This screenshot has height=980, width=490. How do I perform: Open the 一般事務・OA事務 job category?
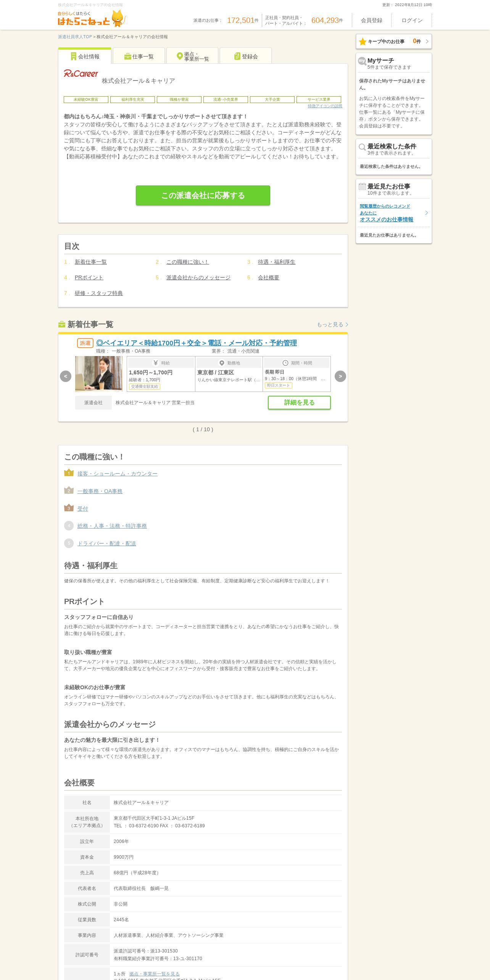point(100,491)
